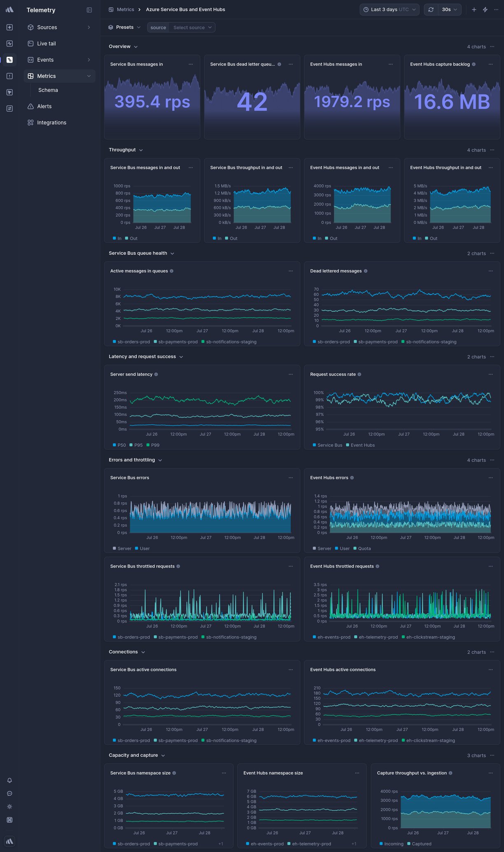Collapse the Throughput section
This screenshot has width=504, height=852.
pyautogui.click(x=141, y=150)
